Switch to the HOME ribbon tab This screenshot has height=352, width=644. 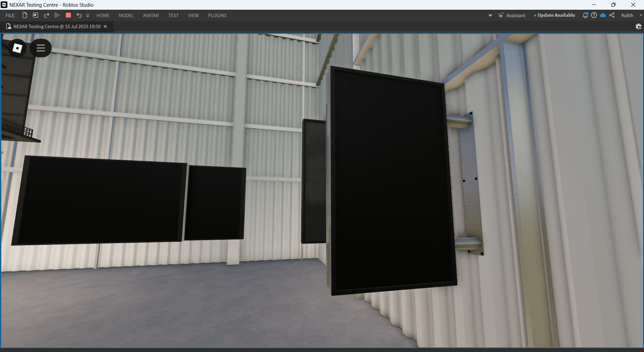tap(103, 15)
